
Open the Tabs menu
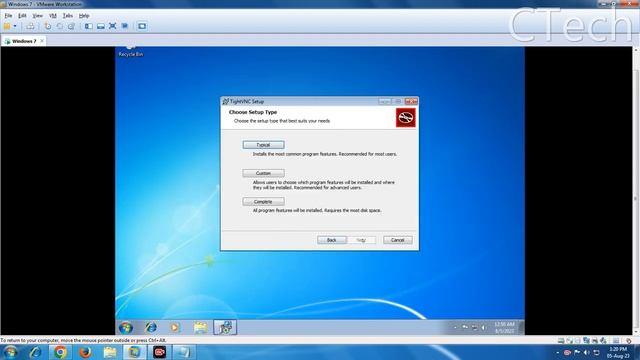[67, 16]
